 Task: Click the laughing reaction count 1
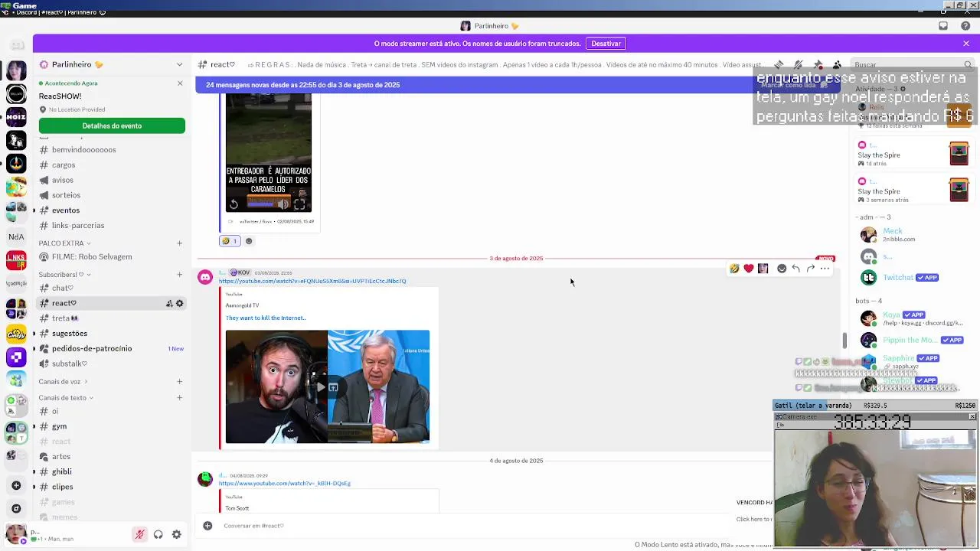click(x=230, y=241)
